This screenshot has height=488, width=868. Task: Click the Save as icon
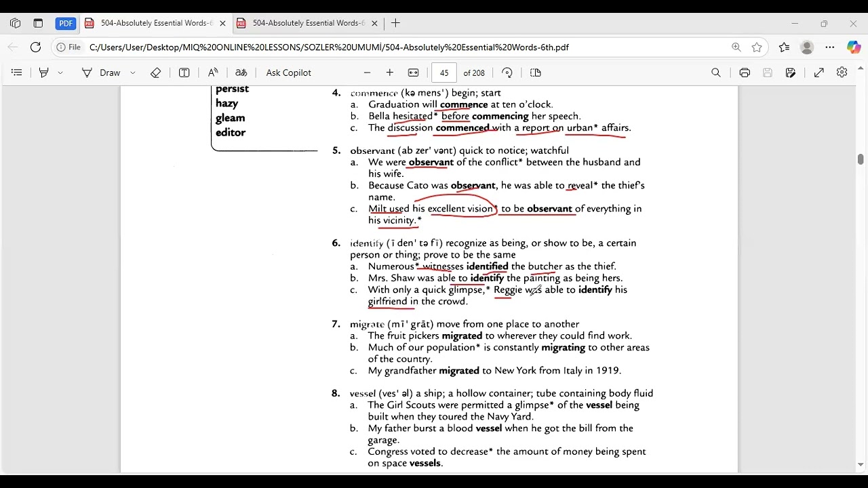(x=791, y=73)
